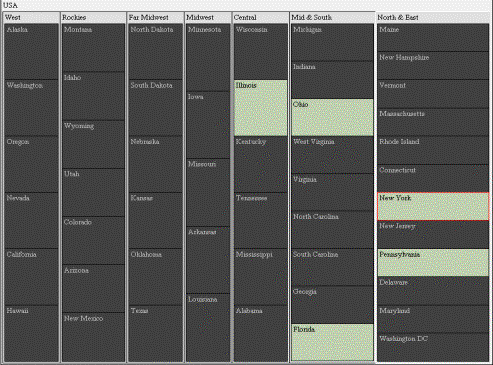Select the New Mexico cell
Screen dimensions: 493x365
click(93, 337)
